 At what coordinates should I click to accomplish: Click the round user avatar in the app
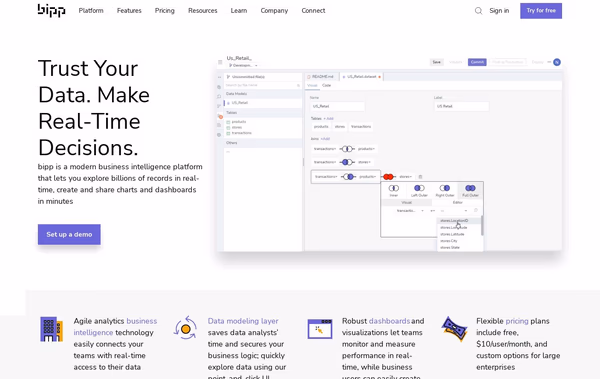pyautogui.click(x=557, y=62)
